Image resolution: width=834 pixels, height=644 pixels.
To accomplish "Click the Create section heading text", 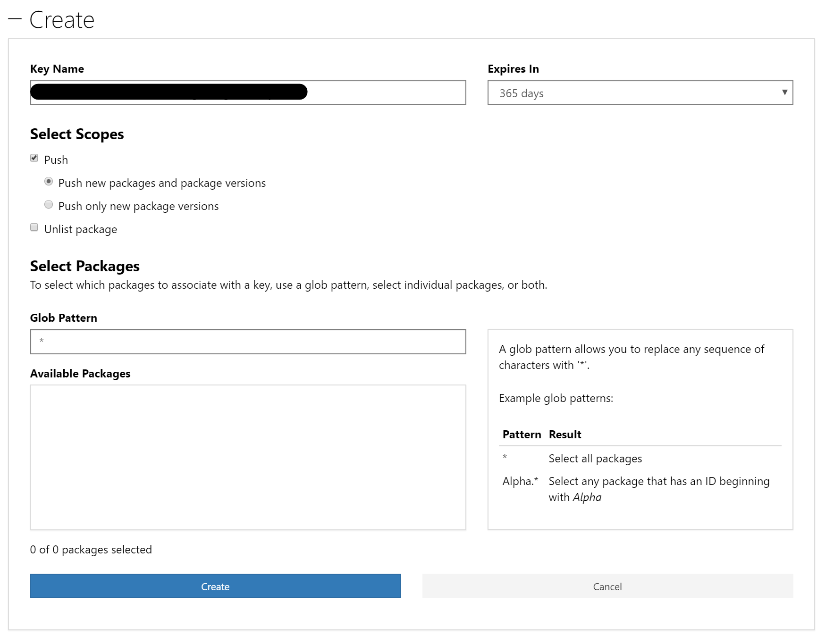I will pyautogui.click(x=62, y=20).
